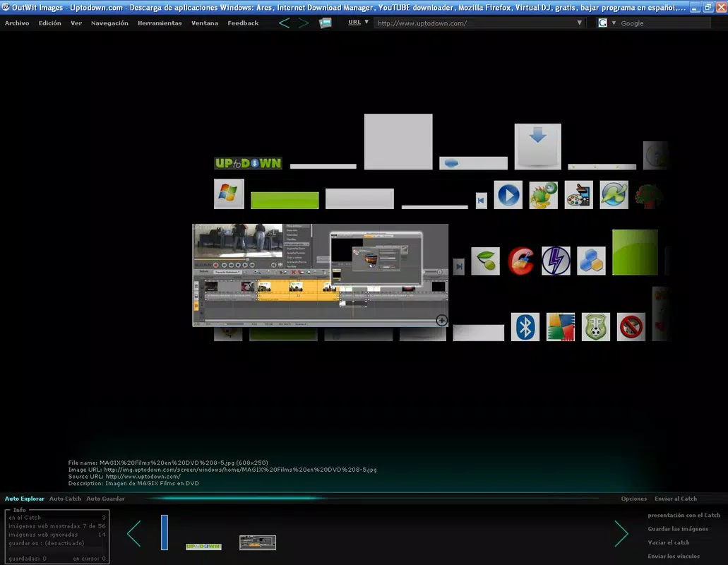728x565 pixels.
Task: Select the blue and yellow hexagons icon
Action: pos(591,261)
